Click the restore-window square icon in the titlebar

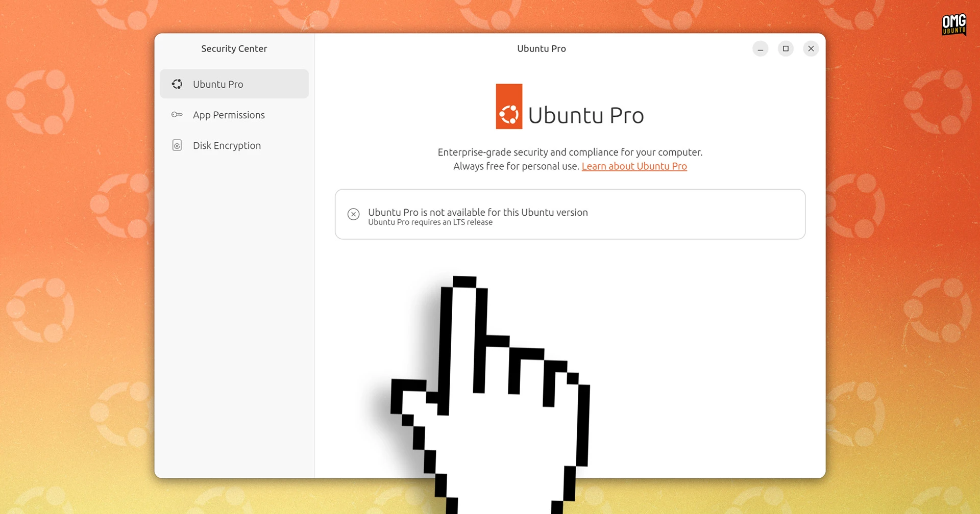[786, 48]
